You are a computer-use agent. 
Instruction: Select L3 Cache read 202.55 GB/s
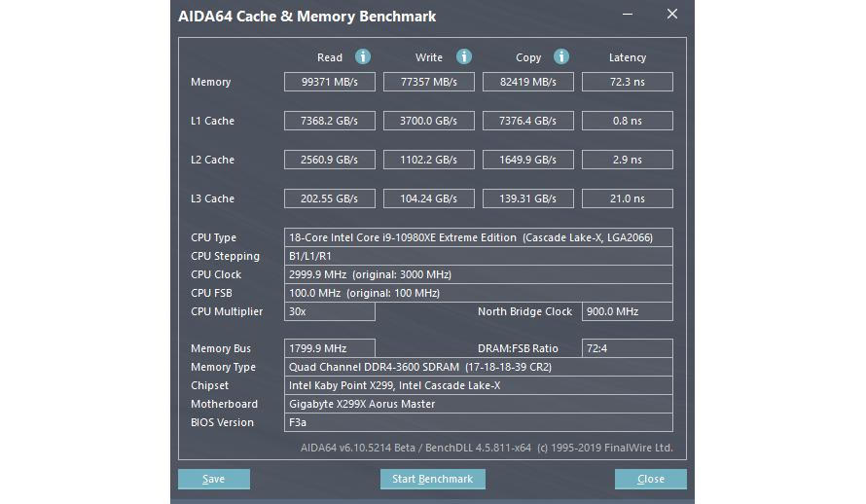330,198
